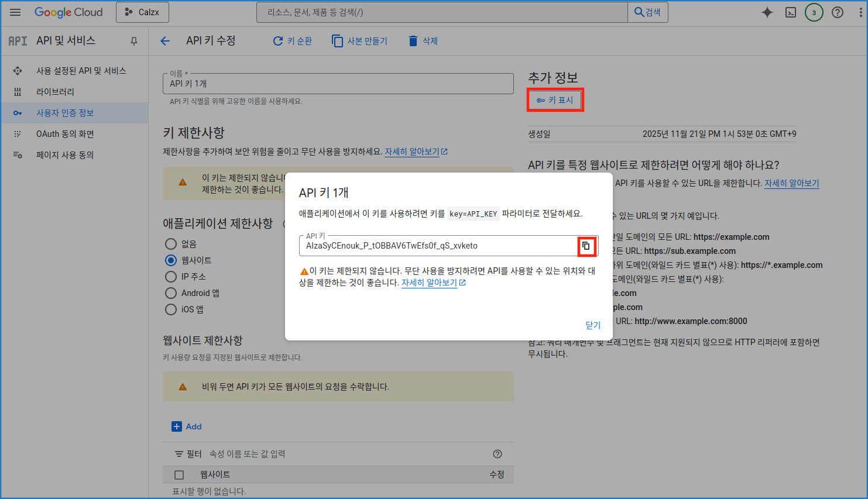The height and width of the screenshot is (499, 868).
Task: Close the dialog with 닫기
Action: (593, 325)
